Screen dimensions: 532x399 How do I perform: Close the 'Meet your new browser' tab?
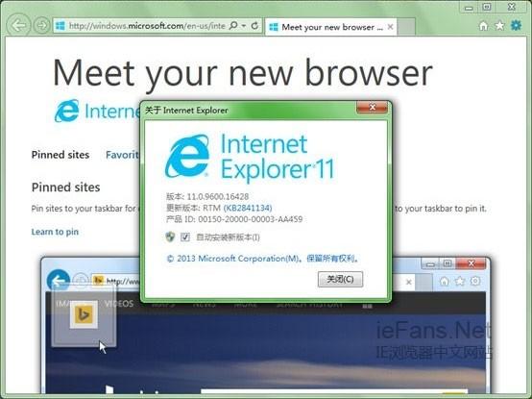click(x=390, y=27)
